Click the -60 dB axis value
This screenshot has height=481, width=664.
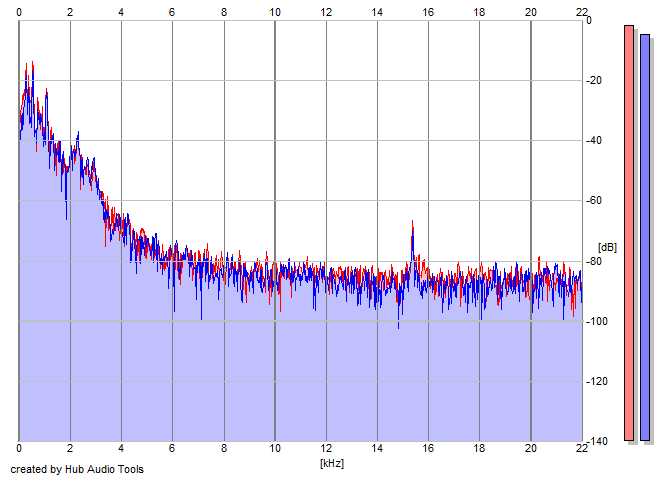coord(594,201)
